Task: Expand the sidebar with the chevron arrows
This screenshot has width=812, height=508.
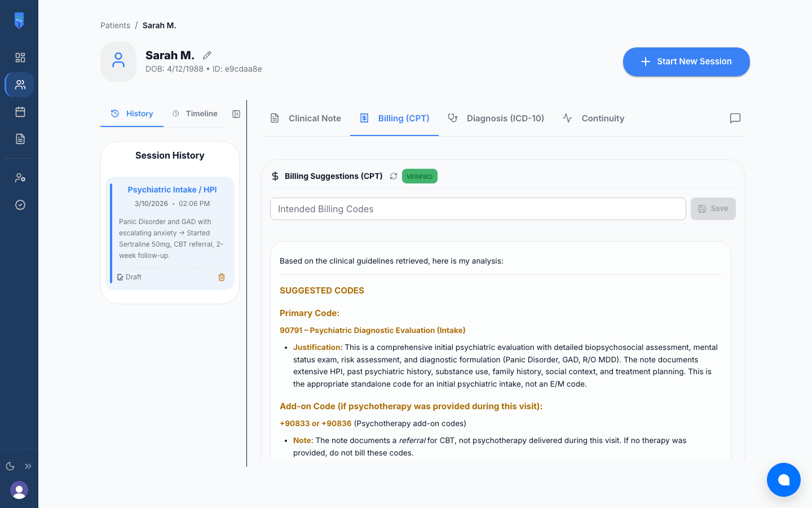Action: click(x=28, y=466)
